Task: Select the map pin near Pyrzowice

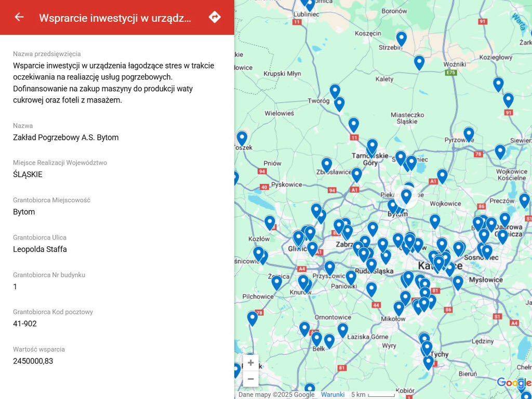Action: click(469, 134)
